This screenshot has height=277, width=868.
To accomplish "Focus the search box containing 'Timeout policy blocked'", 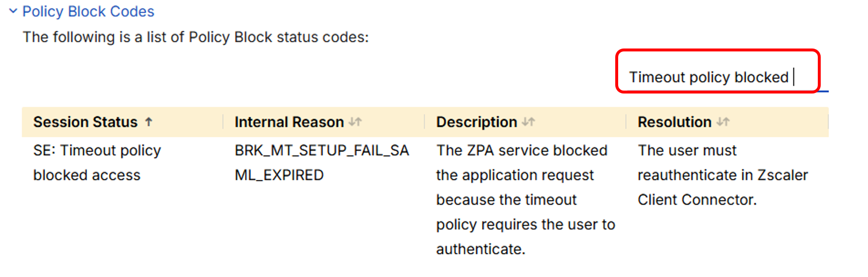I will tap(709, 77).
